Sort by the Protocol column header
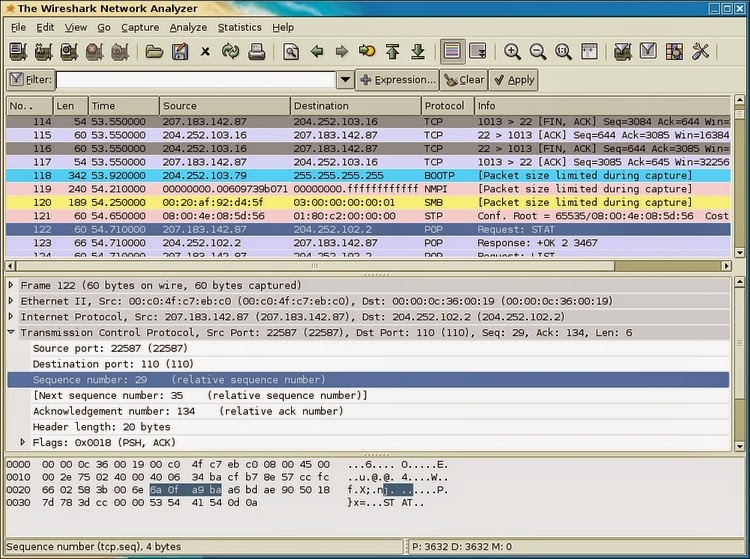750x559 pixels. click(447, 106)
